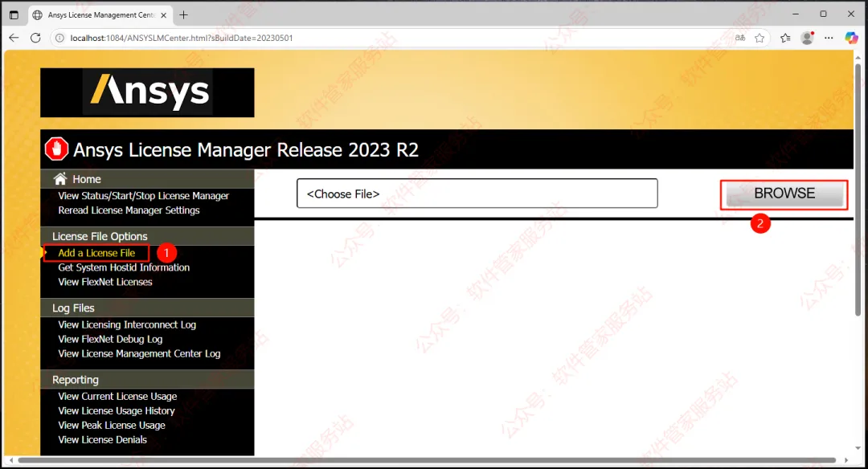This screenshot has height=469, width=868.
Task: Select View FlexNet Licenses
Action: [x=104, y=282]
